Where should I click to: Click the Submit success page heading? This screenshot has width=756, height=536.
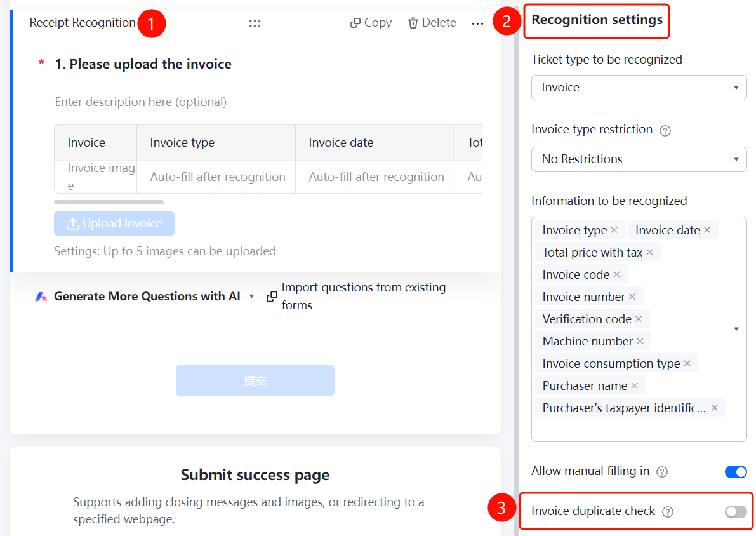click(x=255, y=475)
